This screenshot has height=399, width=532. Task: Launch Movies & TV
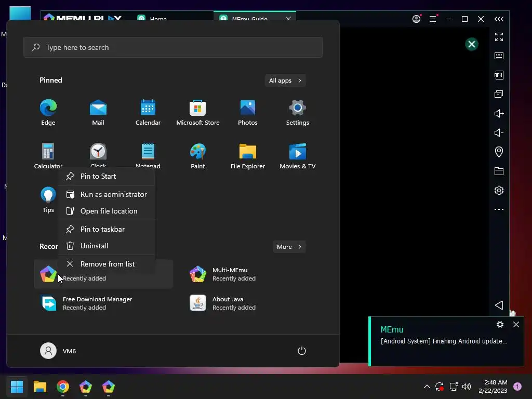click(x=298, y=156)
